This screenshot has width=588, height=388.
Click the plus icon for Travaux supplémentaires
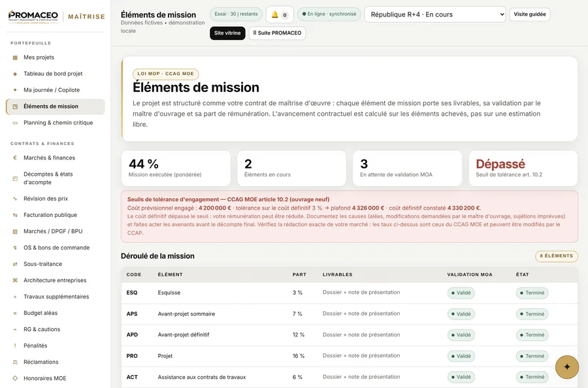tap(15, 297)
